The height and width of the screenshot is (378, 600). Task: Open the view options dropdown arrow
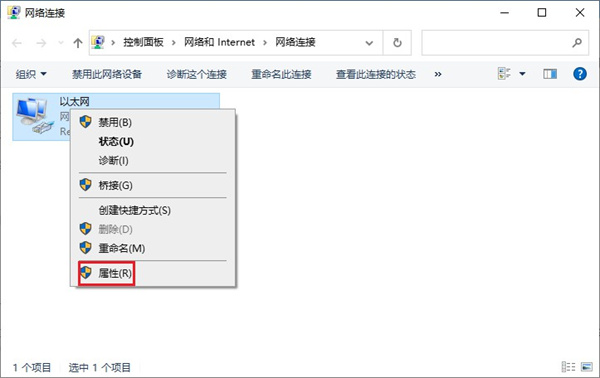click(522, 74)
